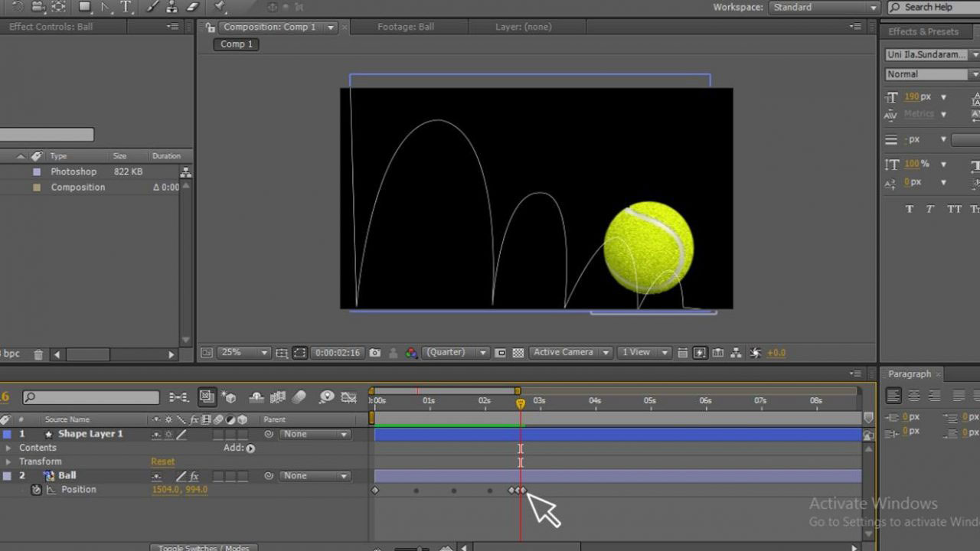Hide Shape Layer 1 with its visibility eye
This screenshot has width=980, height=551.
pos(4,434)
